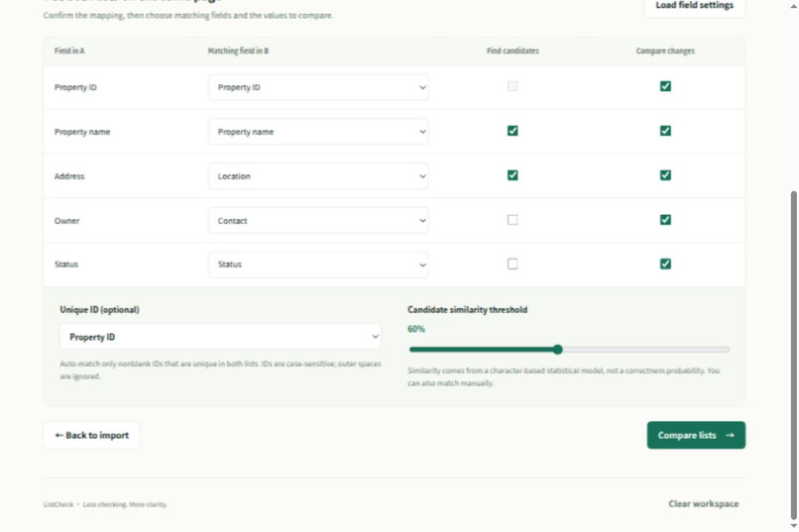Click the 60% threshold value
Screen dimensions: 799x532
tap(415, 329)
